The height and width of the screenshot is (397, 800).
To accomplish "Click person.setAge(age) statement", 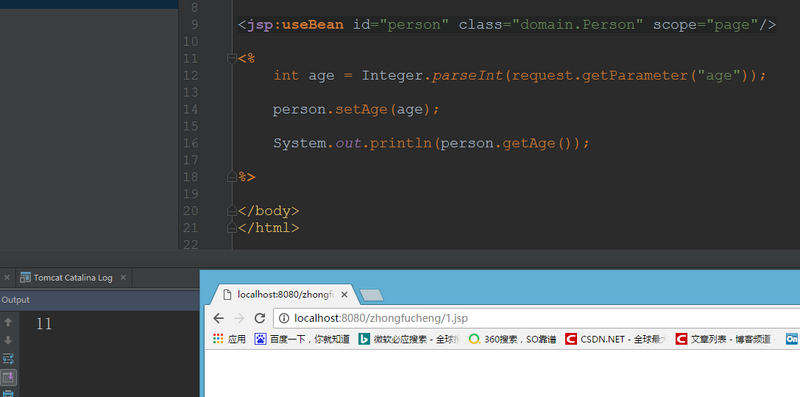I will (356, 109).
